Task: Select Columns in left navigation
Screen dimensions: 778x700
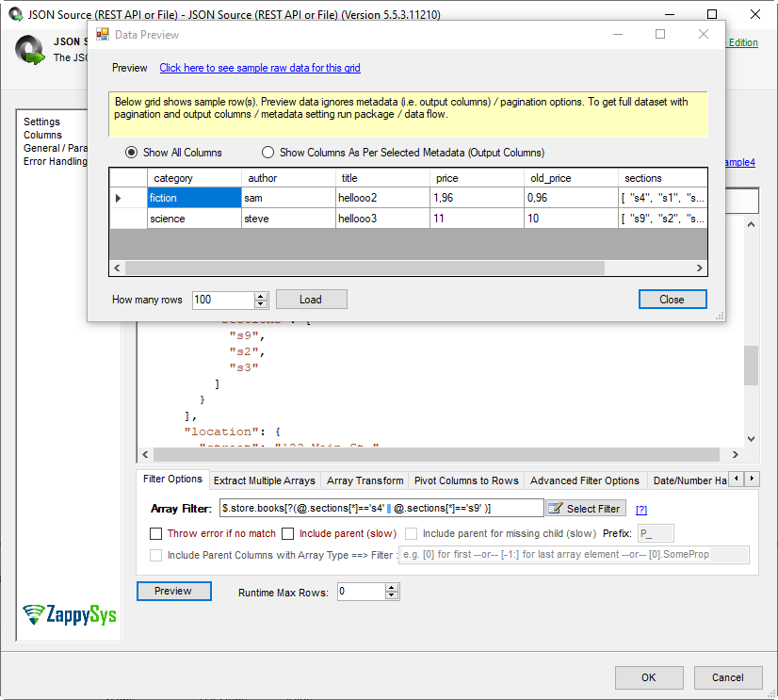Action: [42, 135]
